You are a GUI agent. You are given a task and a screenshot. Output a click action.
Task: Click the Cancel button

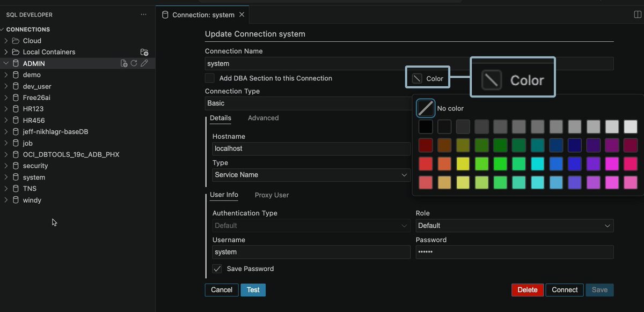click(x=222, y=290)
